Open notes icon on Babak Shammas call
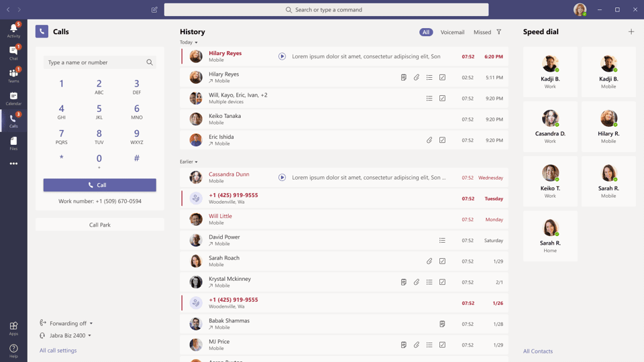 point(442,324)
